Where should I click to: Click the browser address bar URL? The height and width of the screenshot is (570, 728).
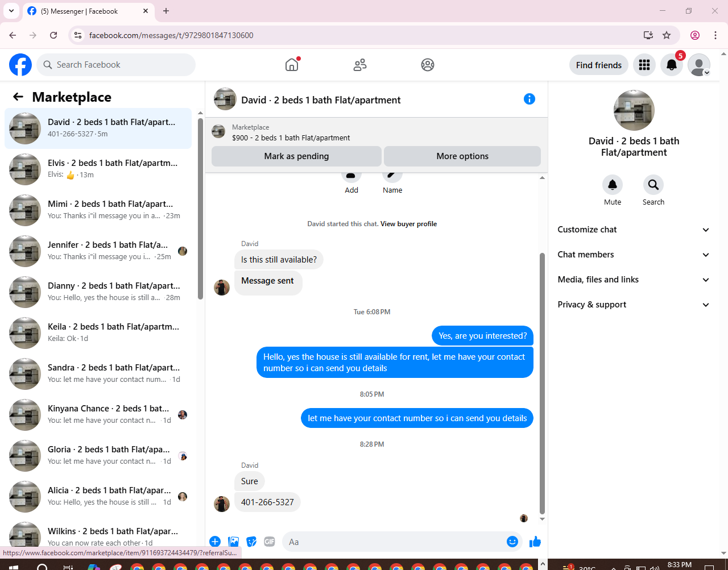tap(171, 35)
